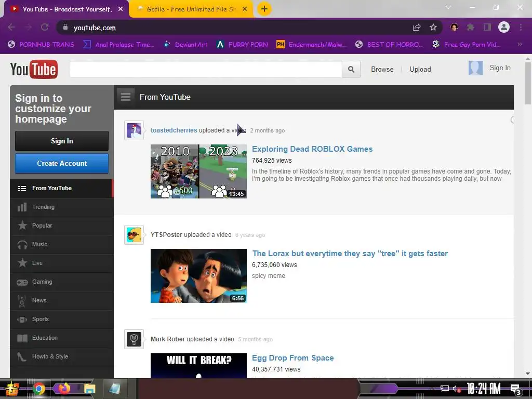This screenshot has height=399, width=532.
Task: Select Sports in the sidebar
Action: (x=62, y=320)
